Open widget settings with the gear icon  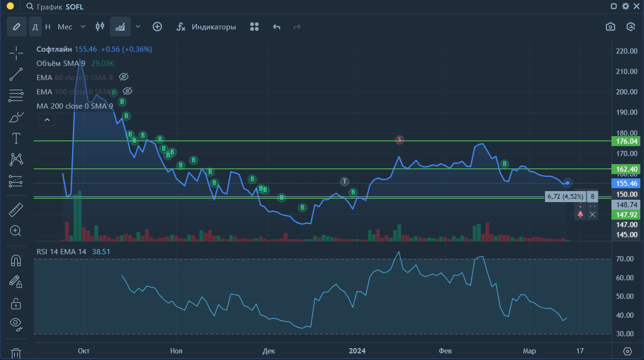pyautogui.click(x=625, y=6)
